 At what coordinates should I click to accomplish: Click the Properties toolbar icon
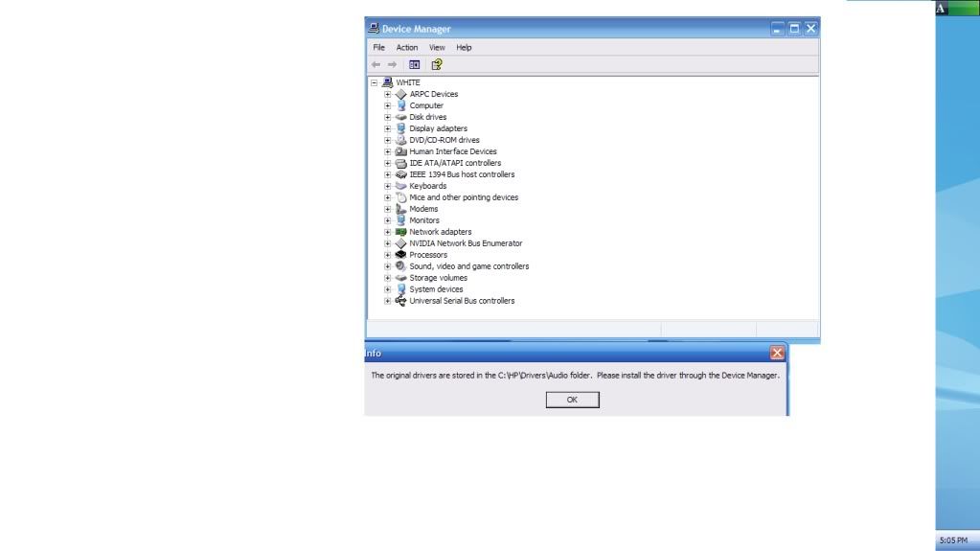(415, 65)
